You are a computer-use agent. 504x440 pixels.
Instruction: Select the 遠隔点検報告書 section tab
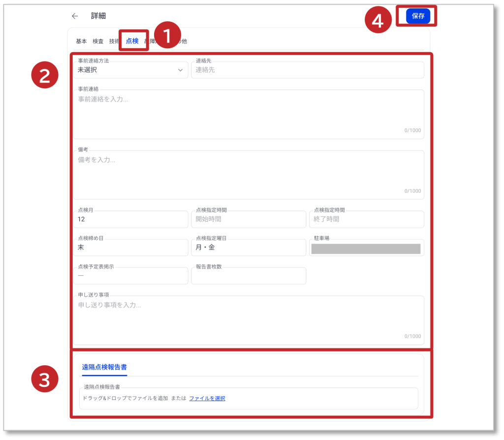[104, 367]
